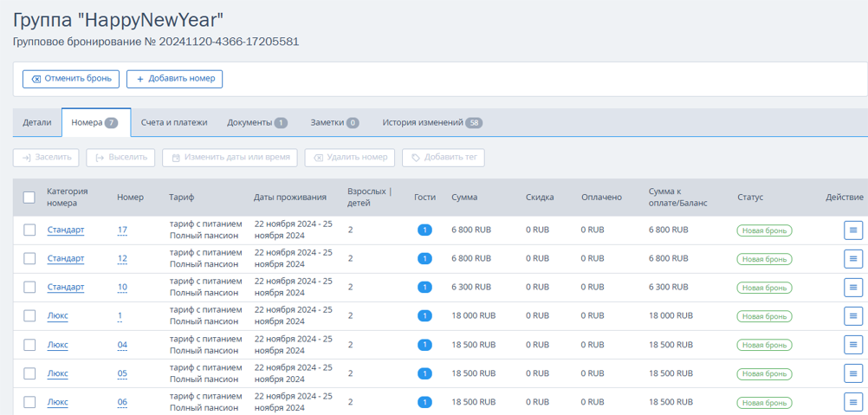
Task: Open action menu for Люкс room 1
Action: [853, 316]
